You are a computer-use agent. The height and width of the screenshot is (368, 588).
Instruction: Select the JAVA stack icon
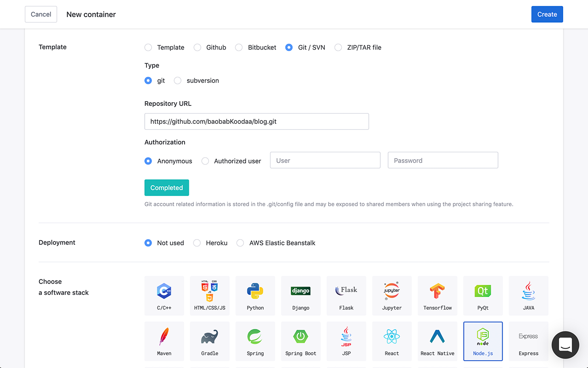pyautogui.click(x=528, y=295)
